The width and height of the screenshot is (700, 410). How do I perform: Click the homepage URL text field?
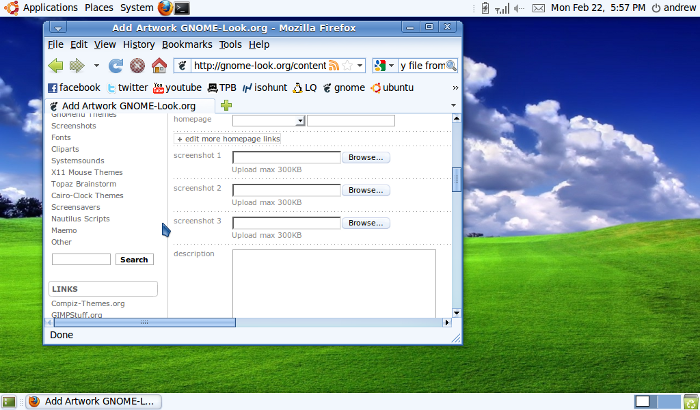point(351,121)
